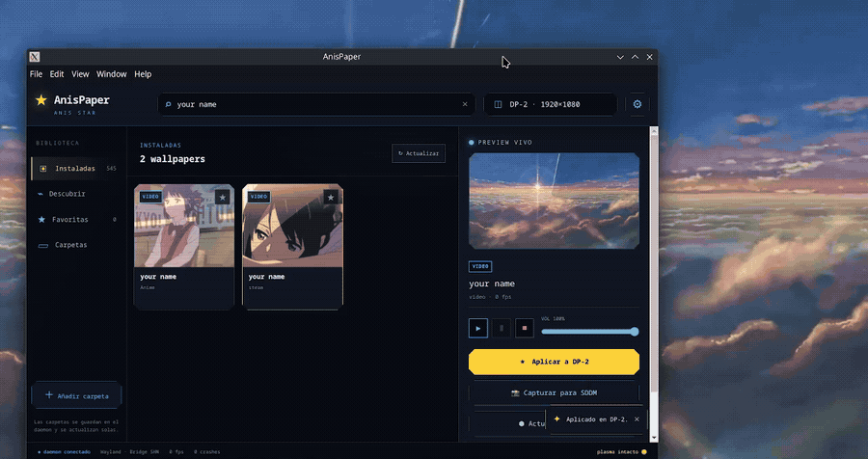Open the Favoritas section
Viewport: 868px width, 459px height.
coord(76,219)
